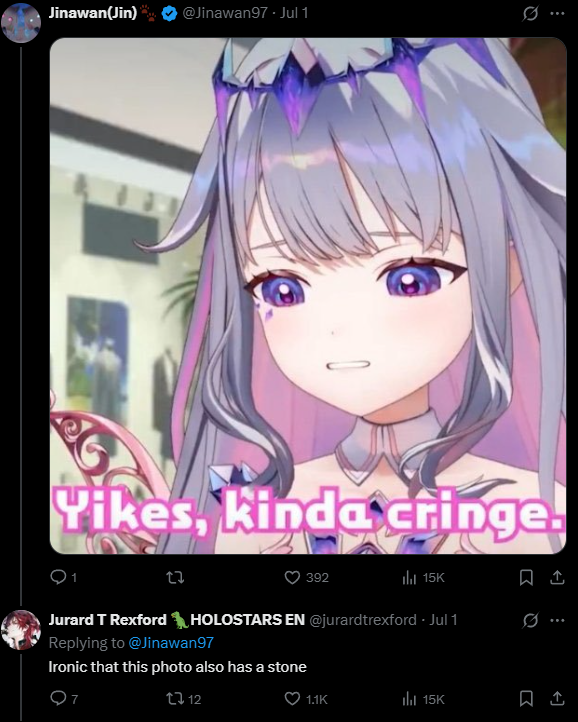578x722 pixels.
Task: Open more options for Jinawan's tweet
Action: click(557, 13)
